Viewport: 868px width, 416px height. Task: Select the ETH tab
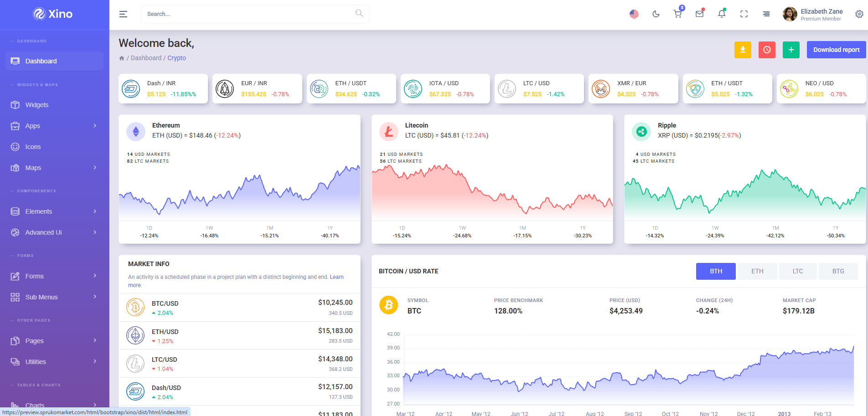pyautogui.click(x=757, y=271)
